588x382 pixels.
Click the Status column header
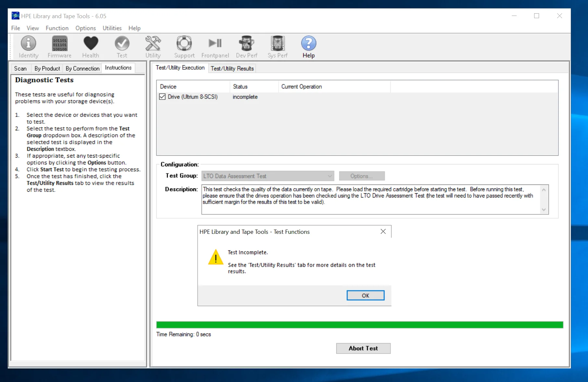pyautogui.click(x=254, y=87)
